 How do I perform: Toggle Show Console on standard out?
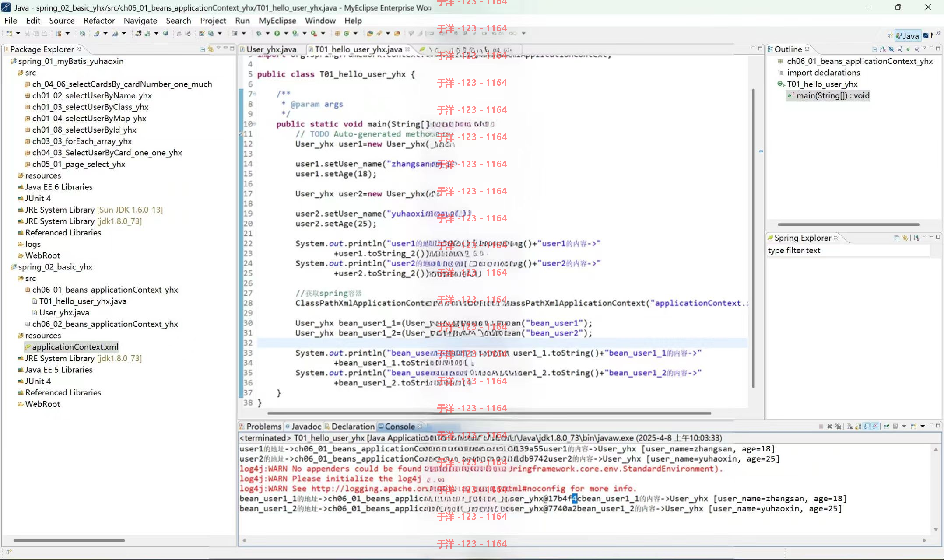[x=867, y=426]
